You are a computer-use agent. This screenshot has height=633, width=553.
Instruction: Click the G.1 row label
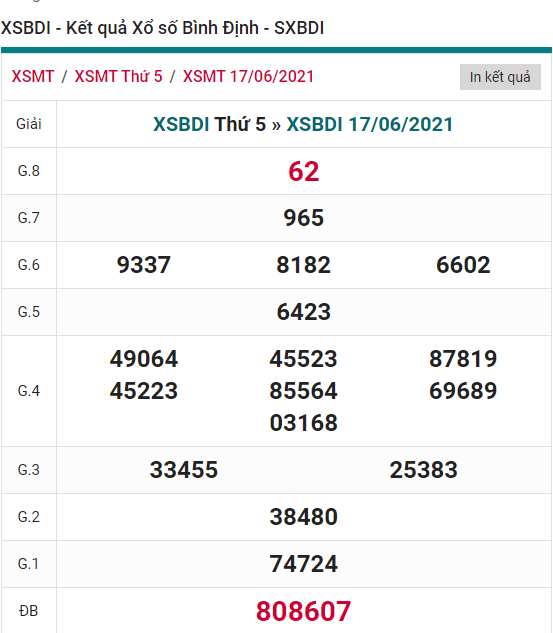(29, 564)
